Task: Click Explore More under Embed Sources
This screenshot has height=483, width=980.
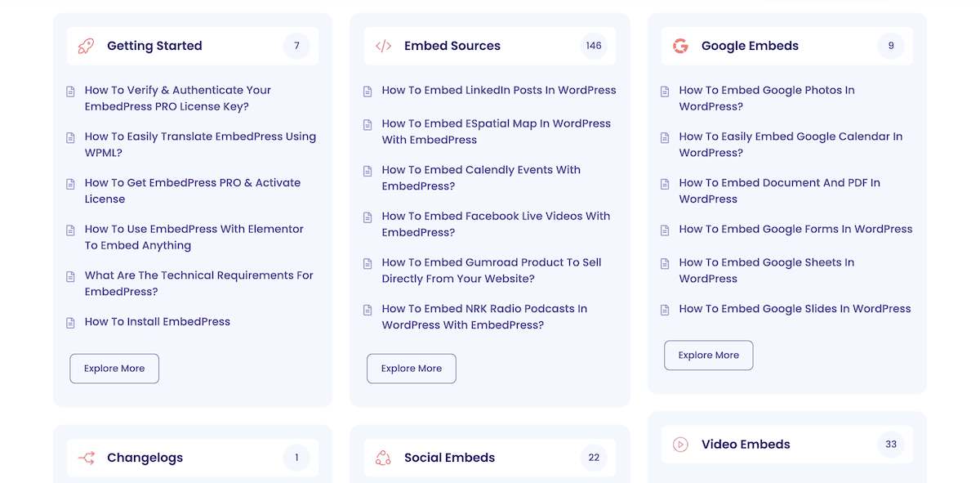Action: 412,369
